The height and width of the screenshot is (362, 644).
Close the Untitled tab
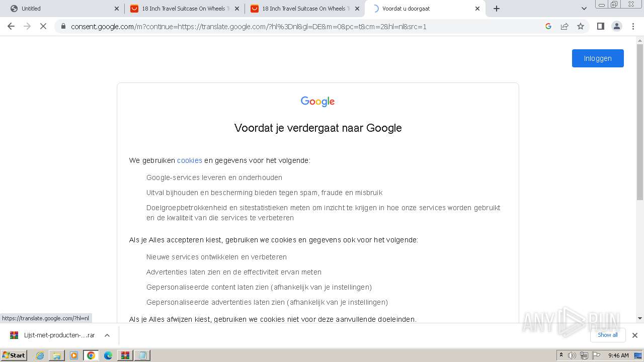click(x=117, y=9)
